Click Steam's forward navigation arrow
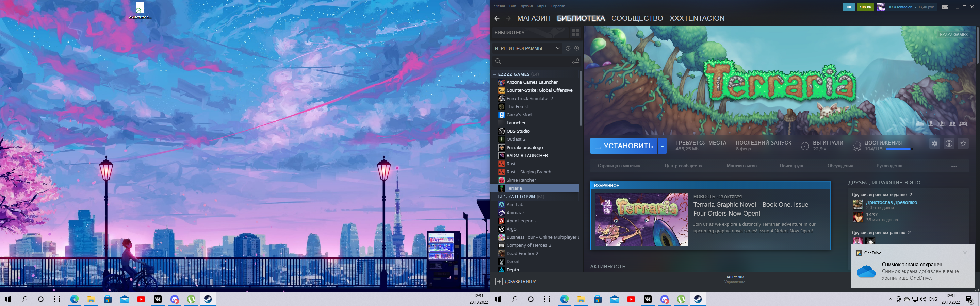Image resolution: width=980 pixels, height=306 pixels. click(x=508, y=18)
